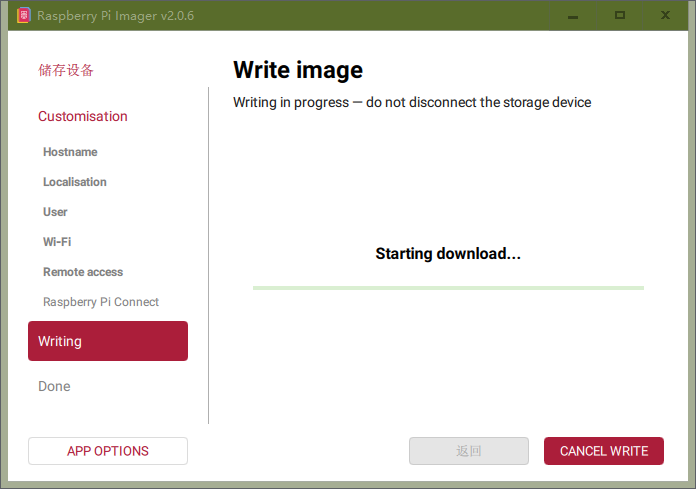Click the write progress bar
The height and width of the screenshot is (489, 696).
coord(448,288)
